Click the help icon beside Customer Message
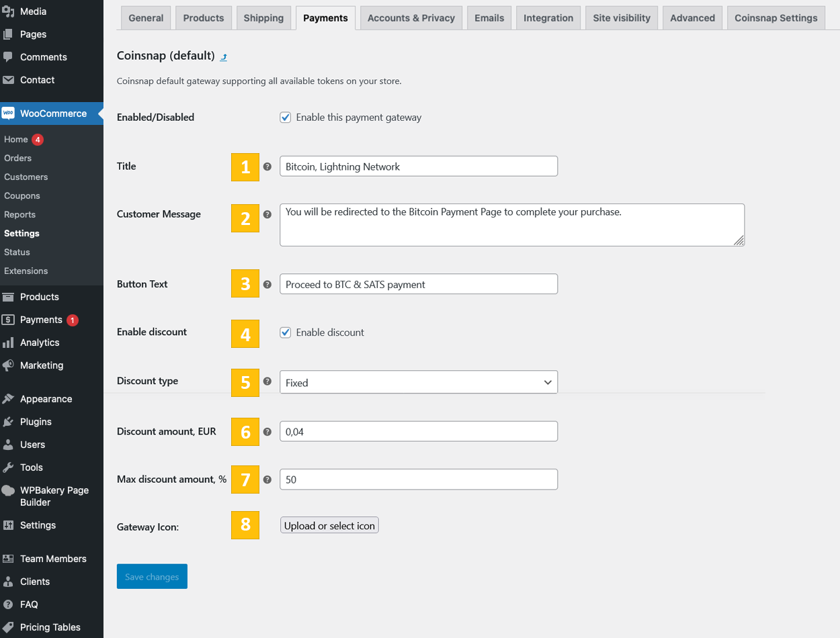This screenshot has width=840, height=638. click(267, 214)
